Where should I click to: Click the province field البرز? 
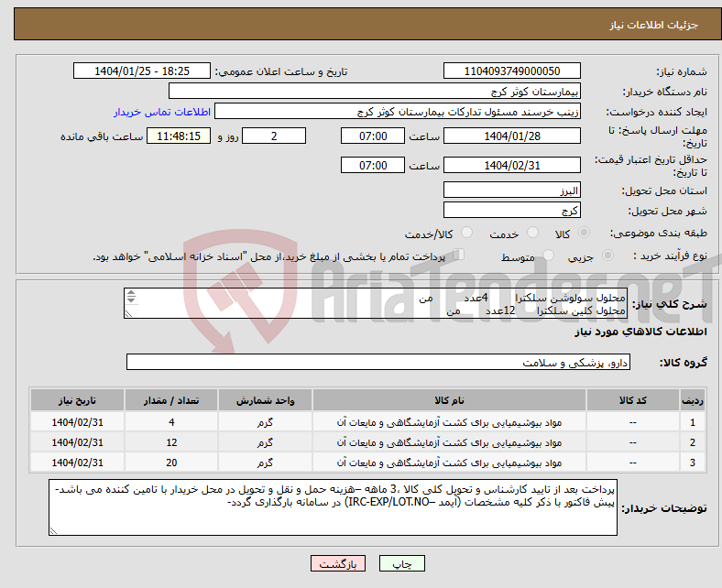pyautogui.click(x=511, y=191)
